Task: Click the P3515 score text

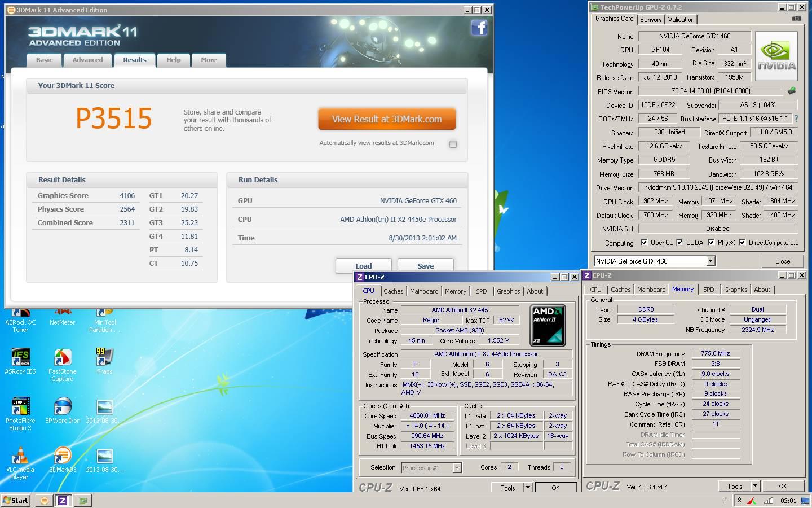Action: [x=114, y=119]
